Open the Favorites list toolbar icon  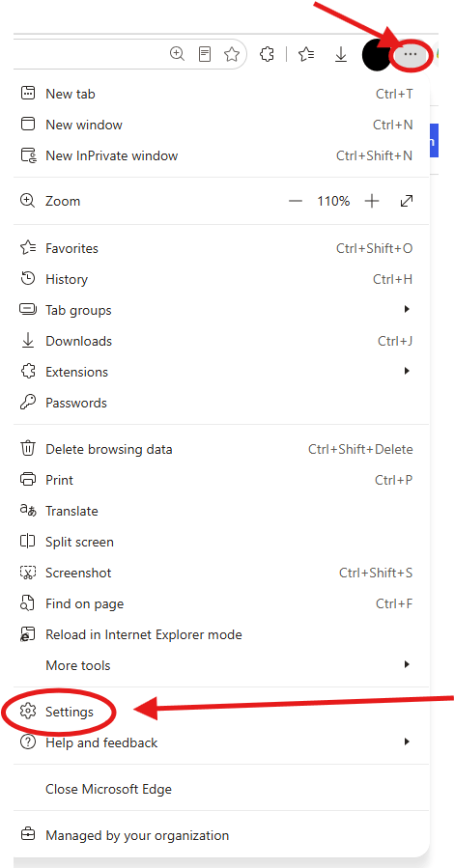[306, 54]
